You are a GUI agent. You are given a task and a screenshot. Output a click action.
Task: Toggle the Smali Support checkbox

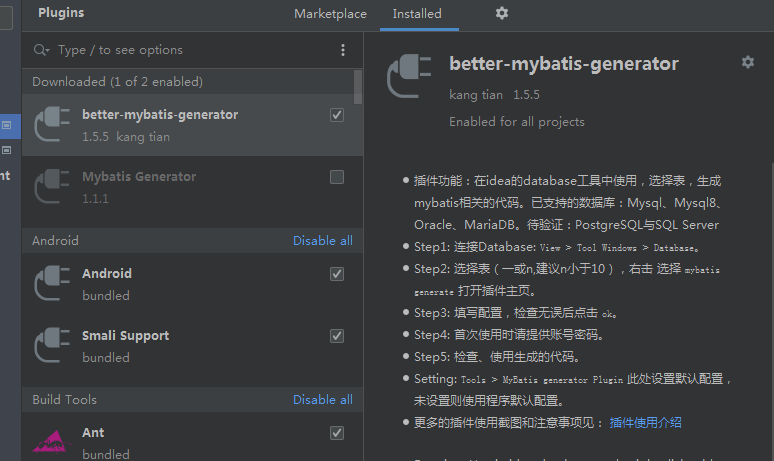(x=337, y=336)
